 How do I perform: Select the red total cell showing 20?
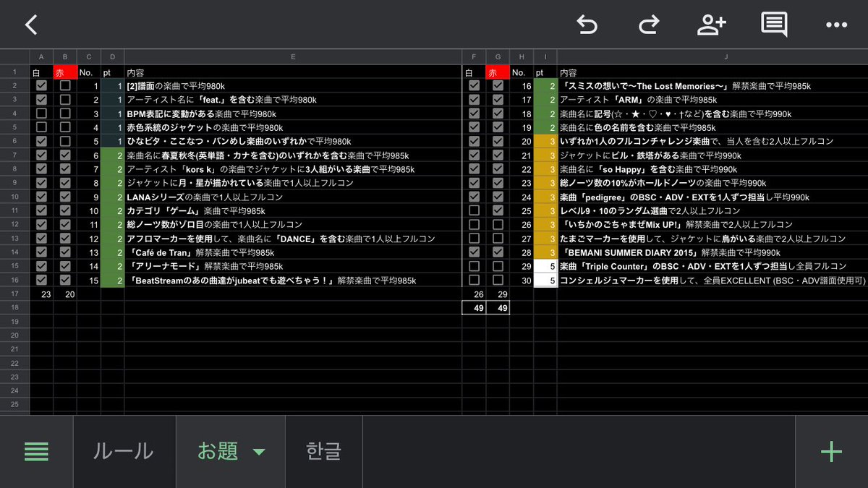pyautogui.click(x=65, y=294)
